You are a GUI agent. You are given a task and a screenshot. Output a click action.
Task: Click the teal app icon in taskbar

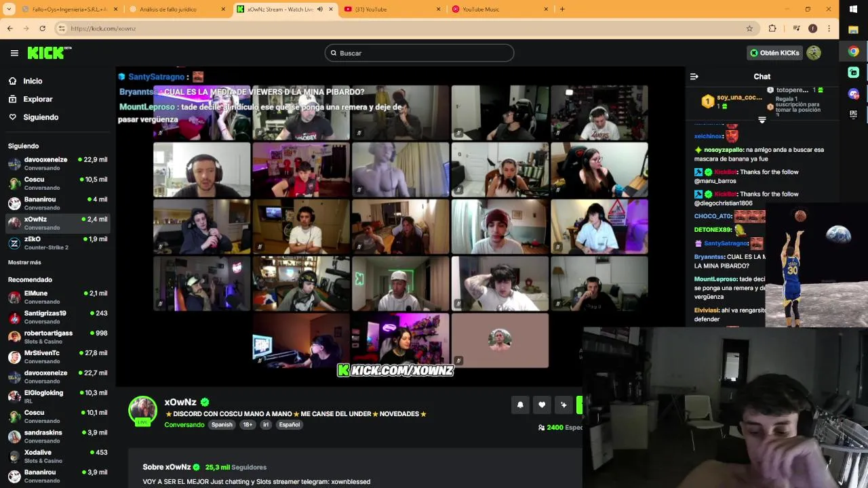coord(854,73)
